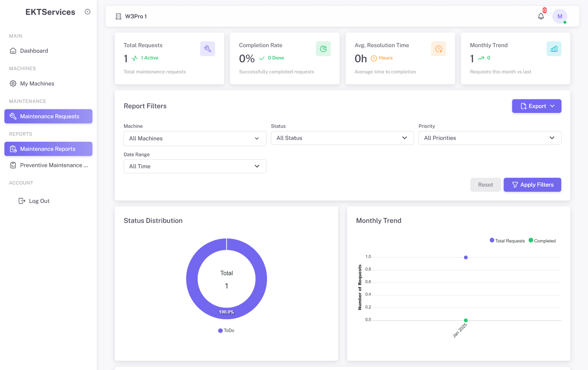The image size is (588, 370).
Task: Click the pie chart icon on Completion Rate card
Action: pos(323,49)
